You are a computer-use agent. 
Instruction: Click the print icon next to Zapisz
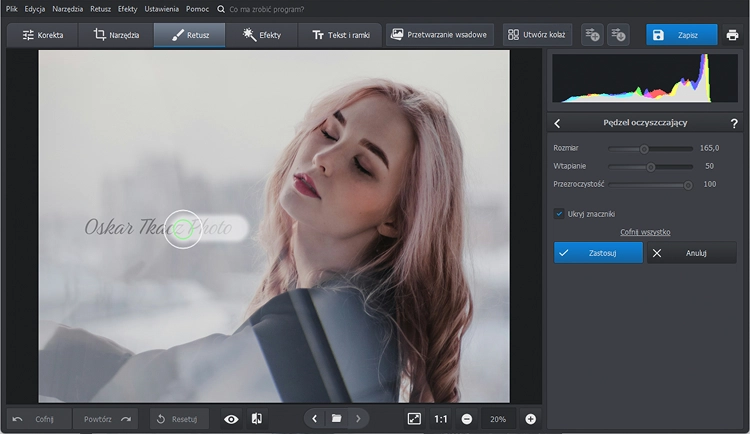pos(732,35)
